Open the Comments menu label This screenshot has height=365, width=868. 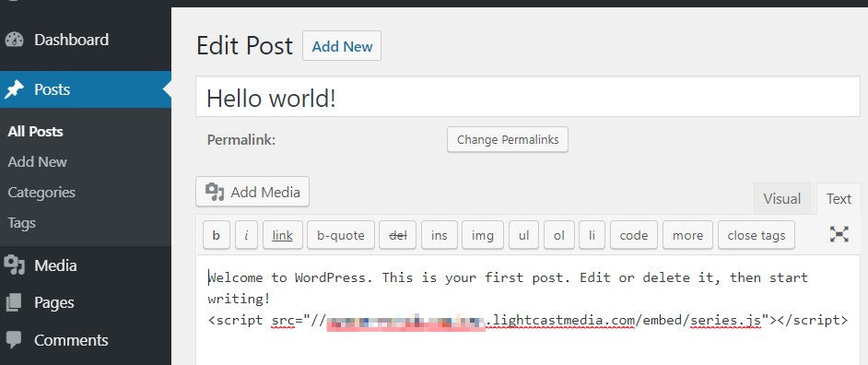pos(71,340)
